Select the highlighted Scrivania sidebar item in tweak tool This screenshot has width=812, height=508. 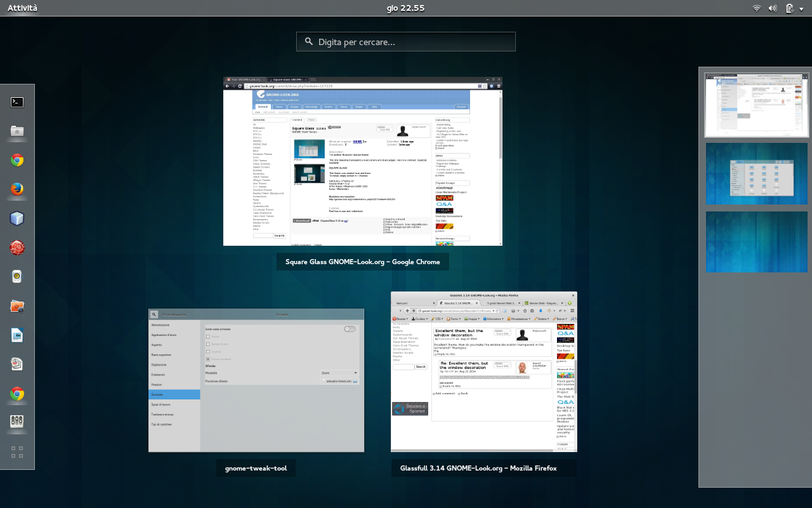pyautogui.click(x=174, y=394)
